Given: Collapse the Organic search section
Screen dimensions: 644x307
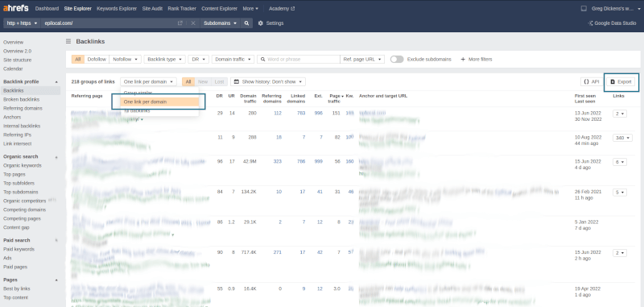Looking at the screenshot, I should coord(56,156).
